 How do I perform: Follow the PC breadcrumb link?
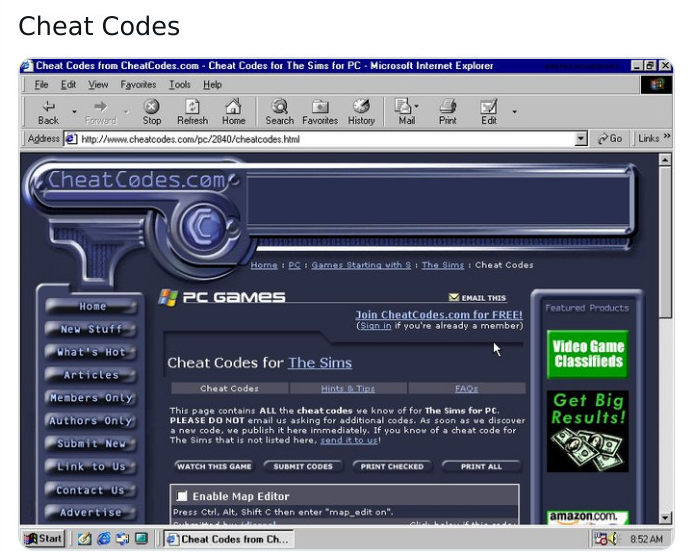pos(294,265)
